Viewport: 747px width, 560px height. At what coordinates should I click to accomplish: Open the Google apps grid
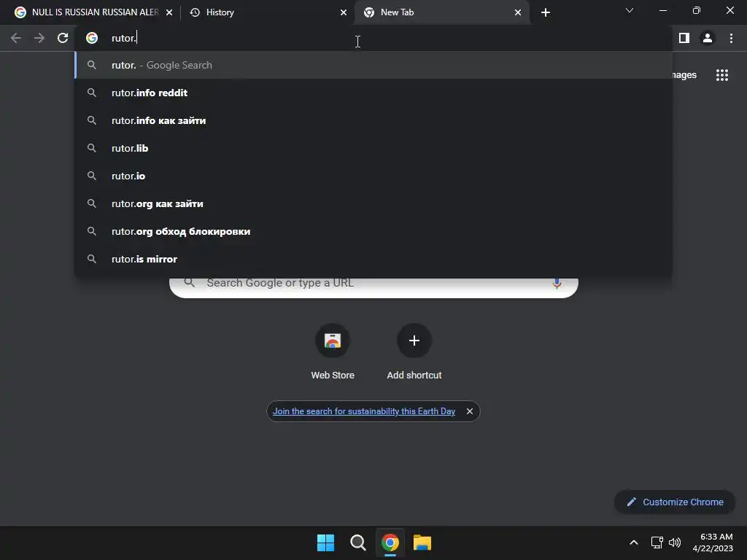click(x=721, y=75)
